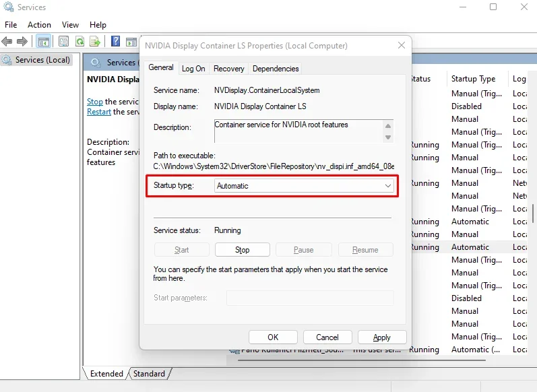Switch to the General tab

pyautogui.click(x=161, y=67)
